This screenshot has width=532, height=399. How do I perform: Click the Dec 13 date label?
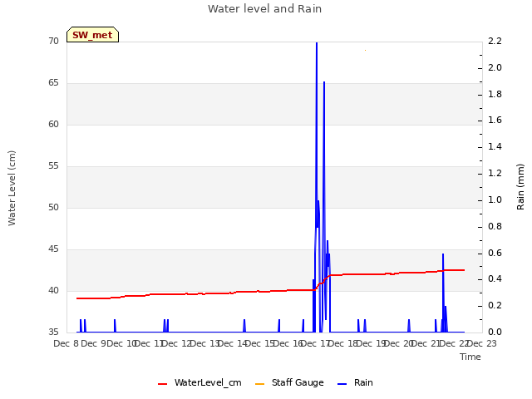206,343
